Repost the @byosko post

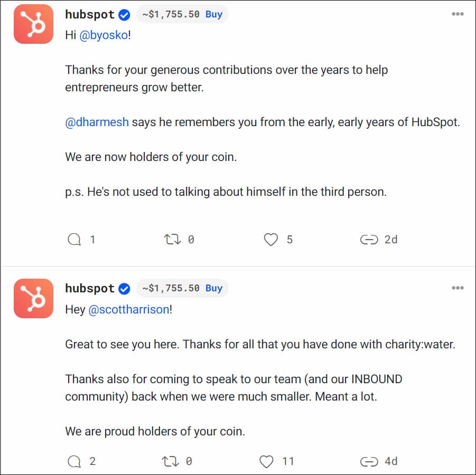point(172,240)
